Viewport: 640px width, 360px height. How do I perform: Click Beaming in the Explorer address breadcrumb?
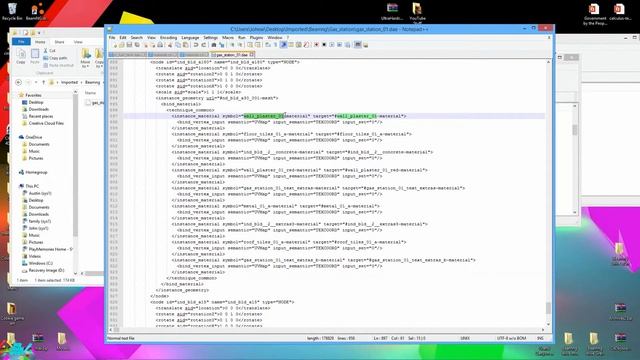(x=92, y=82)
